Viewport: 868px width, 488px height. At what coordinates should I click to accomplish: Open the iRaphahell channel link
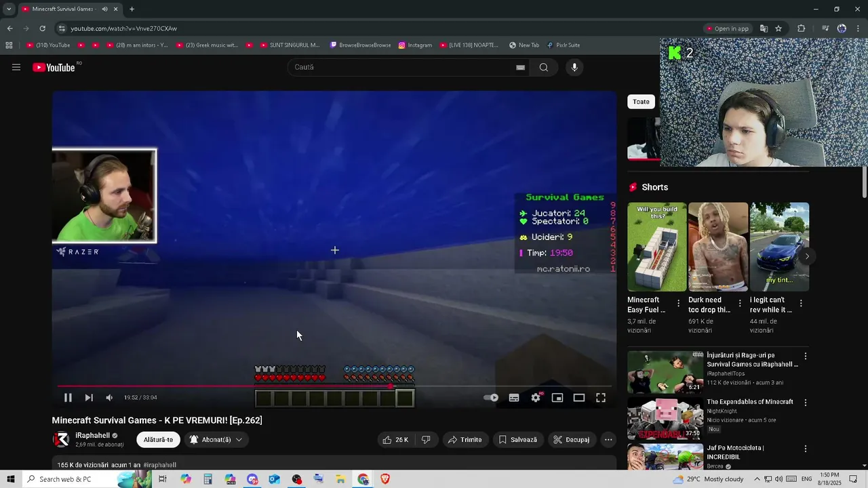tap(92, 435)
